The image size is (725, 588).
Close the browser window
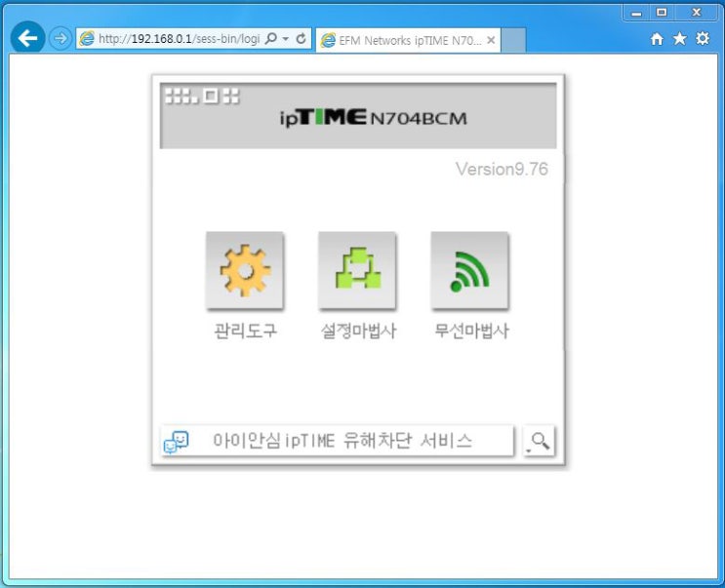coord(696,13)
